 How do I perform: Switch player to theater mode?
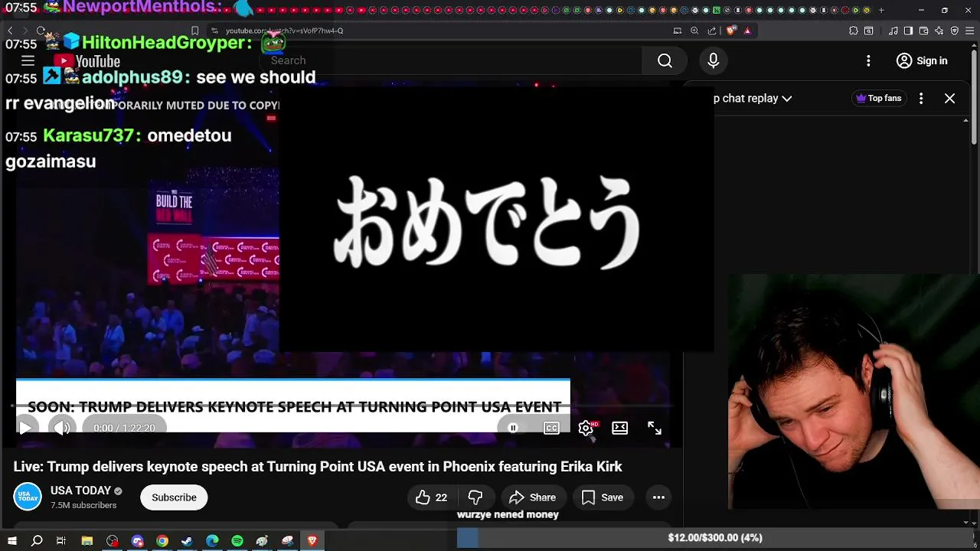pos(619,428)
